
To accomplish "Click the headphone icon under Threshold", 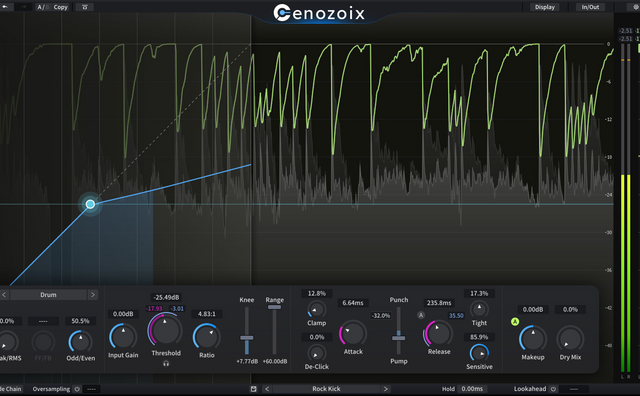I will click(x=166, y=363).
